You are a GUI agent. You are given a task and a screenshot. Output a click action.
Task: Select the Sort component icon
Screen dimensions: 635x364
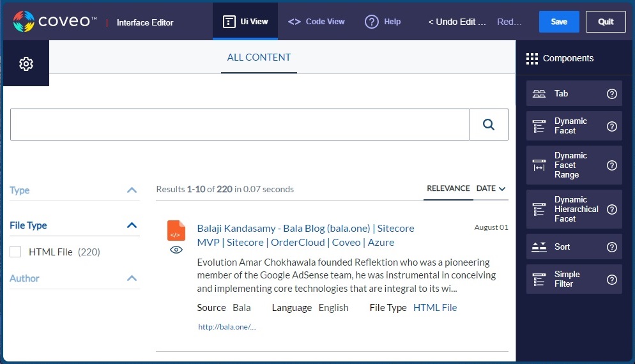[539, 246]
